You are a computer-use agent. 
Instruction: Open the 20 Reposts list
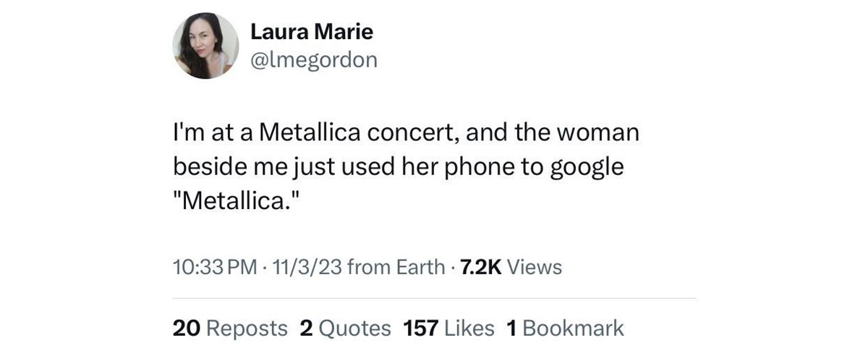coord(230,329)
